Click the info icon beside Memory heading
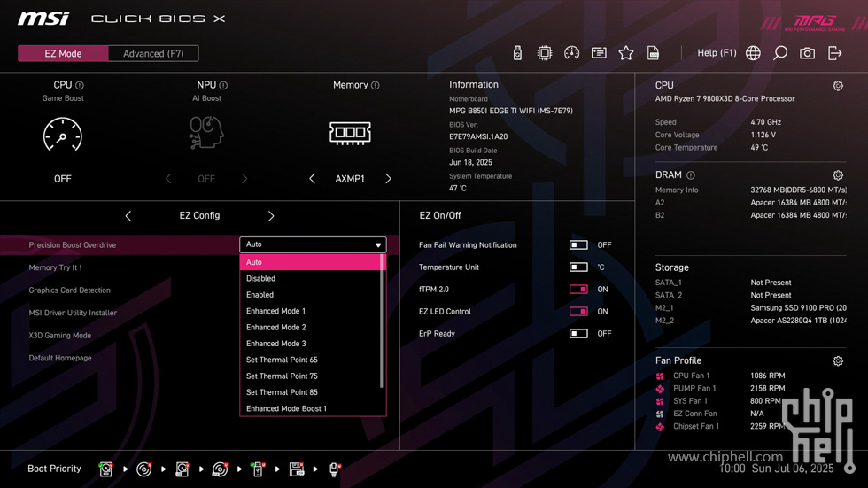 (376, 85)
